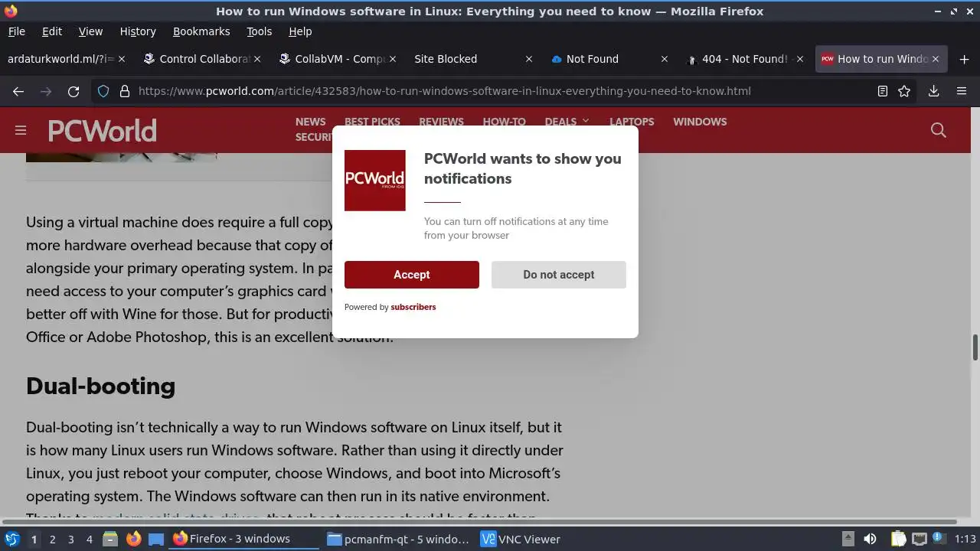Accept PCWorld notifications
The width and height of the screenshot is (980, 551).
411,275
